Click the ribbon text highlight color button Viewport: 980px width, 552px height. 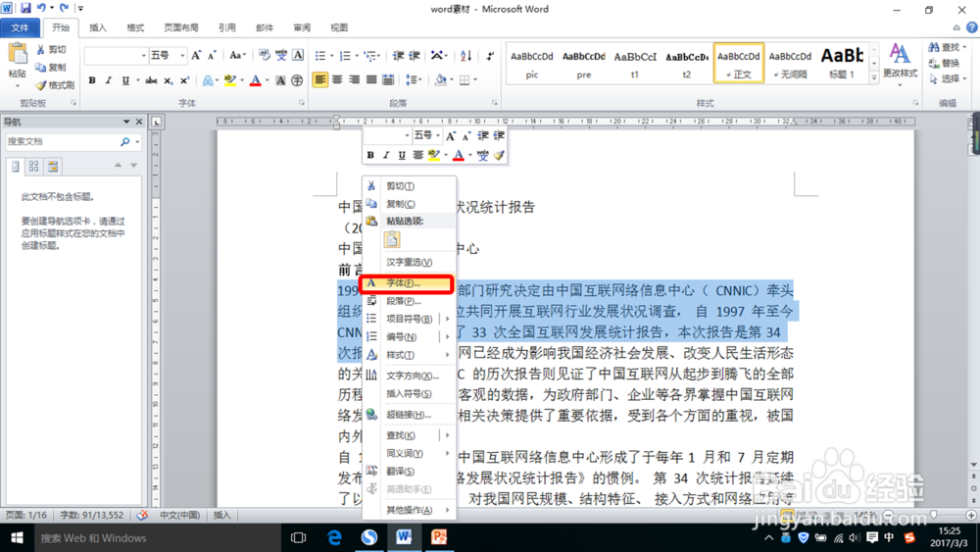tap(230, 80)
